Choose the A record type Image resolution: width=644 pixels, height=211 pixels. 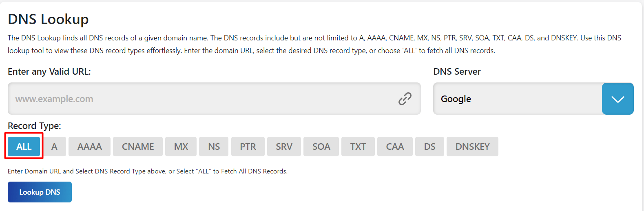coord(54,147)
